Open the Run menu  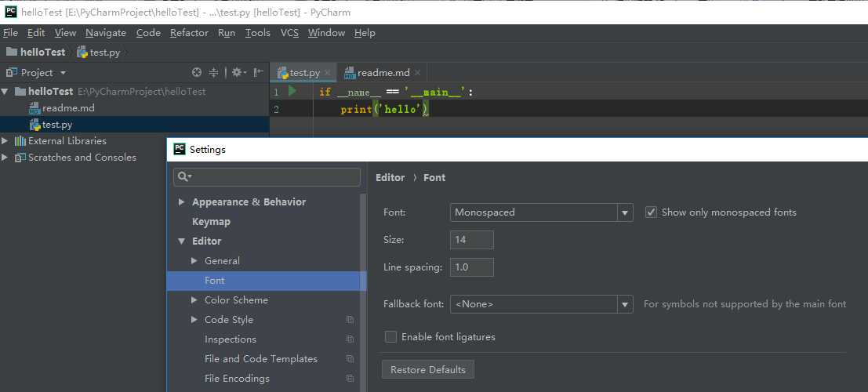click(227, 33)
